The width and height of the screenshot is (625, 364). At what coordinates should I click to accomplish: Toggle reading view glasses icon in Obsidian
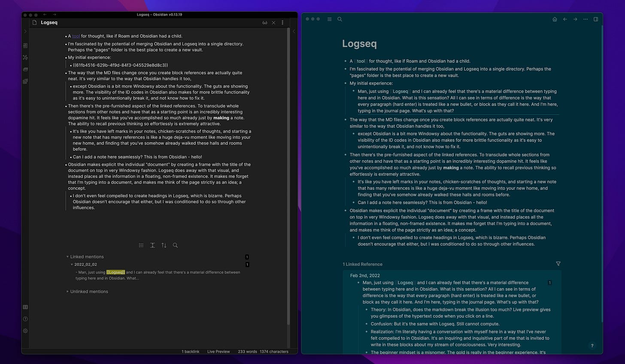(265, 23)
